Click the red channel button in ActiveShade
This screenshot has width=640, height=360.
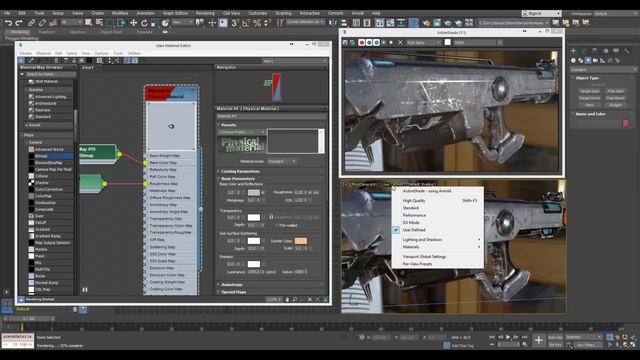361,42
